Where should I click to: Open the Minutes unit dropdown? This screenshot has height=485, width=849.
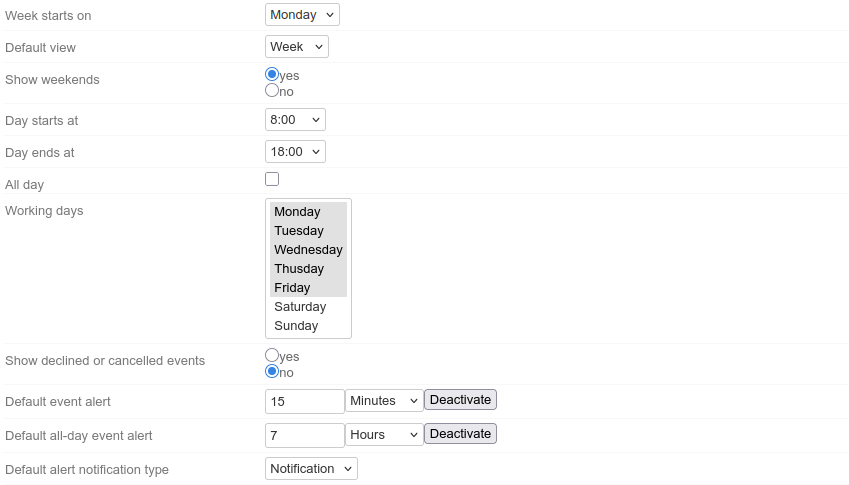pos(385,401)
